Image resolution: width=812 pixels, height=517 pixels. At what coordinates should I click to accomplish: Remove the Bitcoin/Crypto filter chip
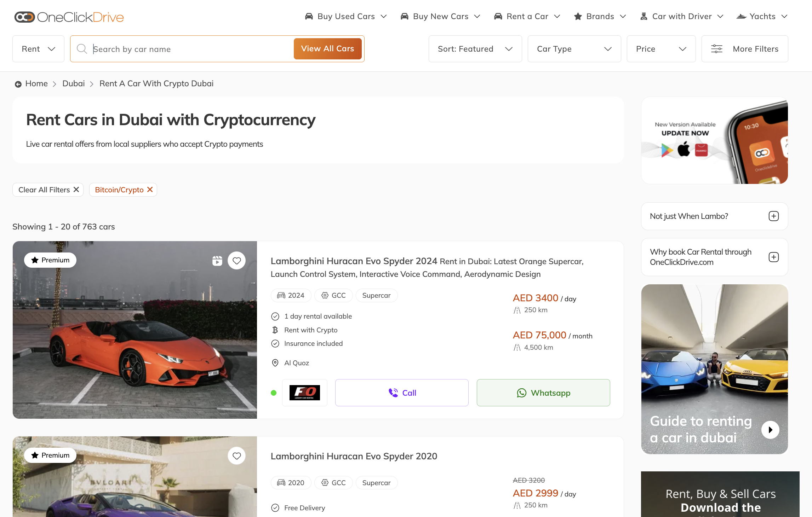click(150, 190)
